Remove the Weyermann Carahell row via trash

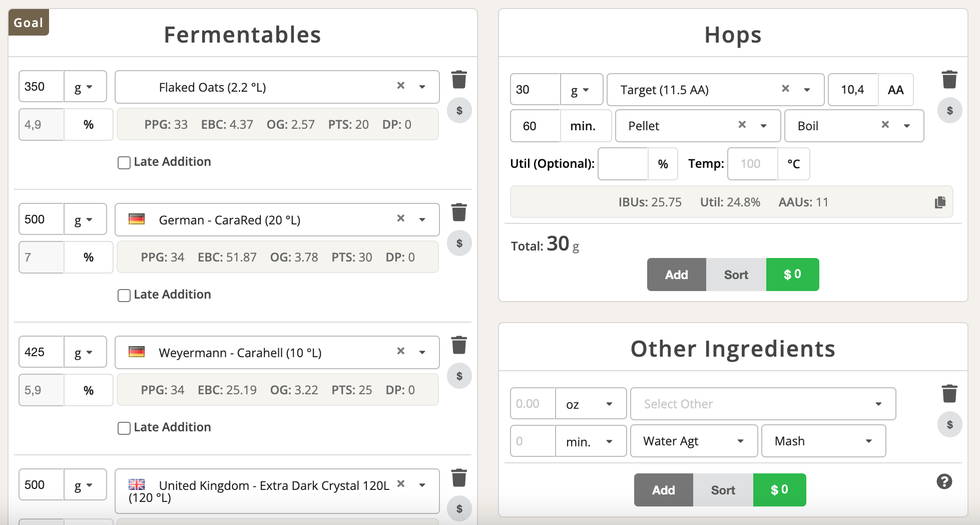[459, 345]
